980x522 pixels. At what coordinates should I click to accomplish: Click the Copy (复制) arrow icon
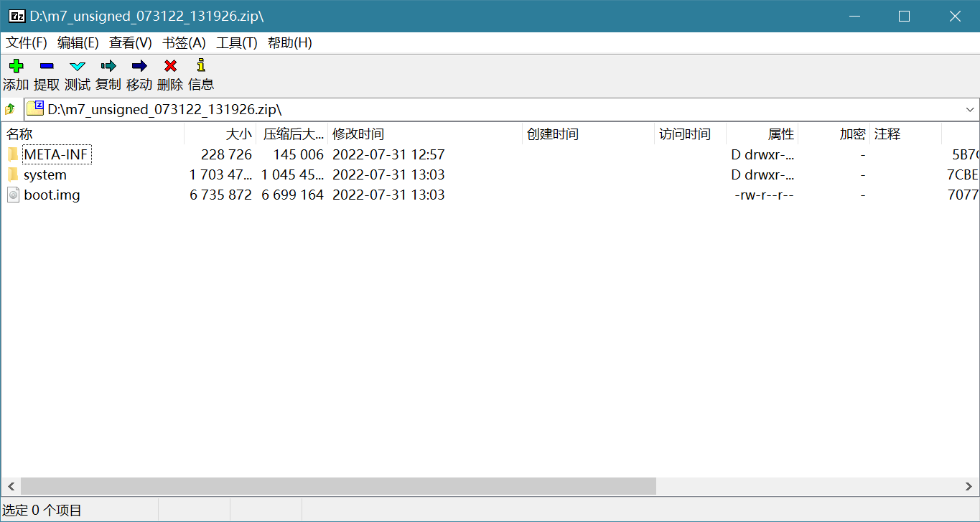[108, 66]
